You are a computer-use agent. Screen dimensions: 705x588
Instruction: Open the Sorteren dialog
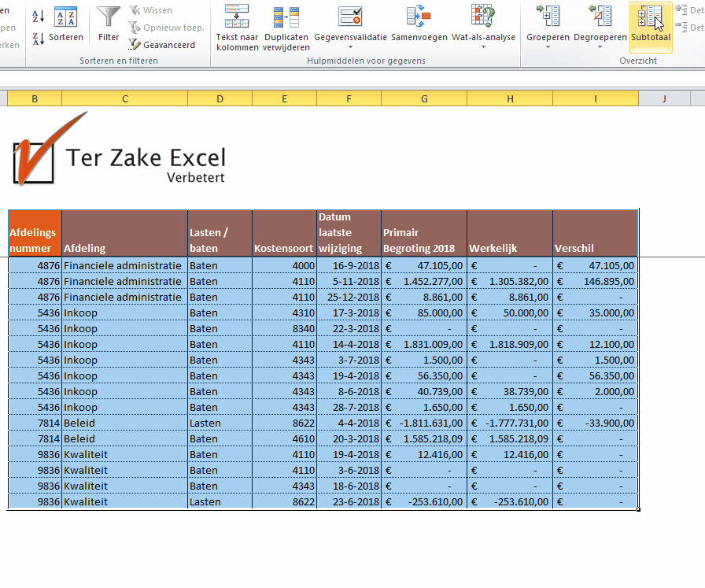(65, 24)
